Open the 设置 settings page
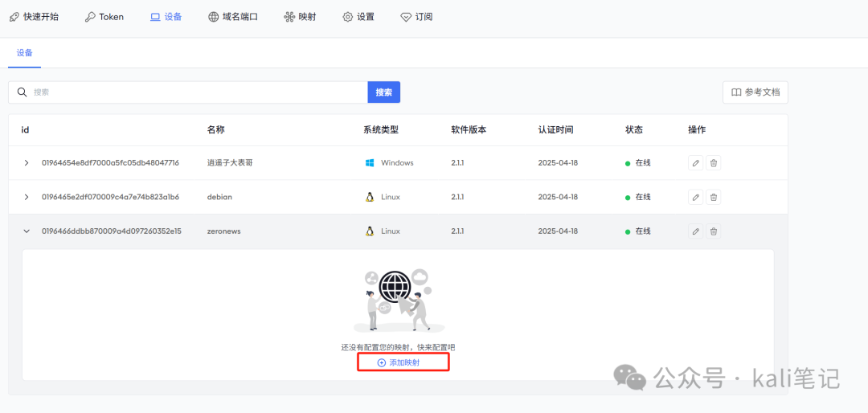The width and height of the screenshot is (868, 413). point(358,17)
